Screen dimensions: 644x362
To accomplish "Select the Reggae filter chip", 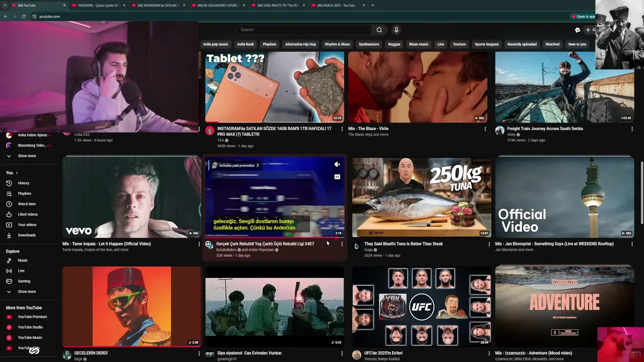I will coord(394,44).
